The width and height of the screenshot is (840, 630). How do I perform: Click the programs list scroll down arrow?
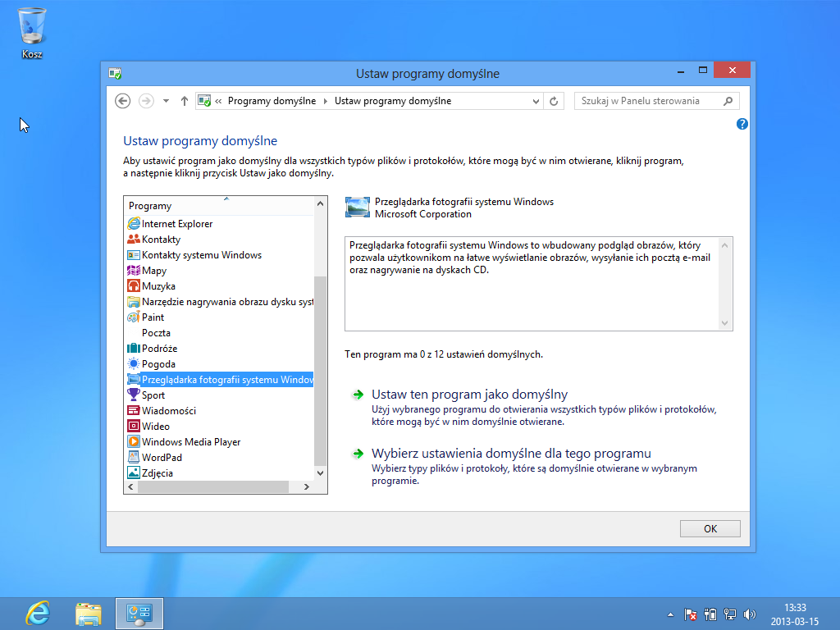[321, 472]
